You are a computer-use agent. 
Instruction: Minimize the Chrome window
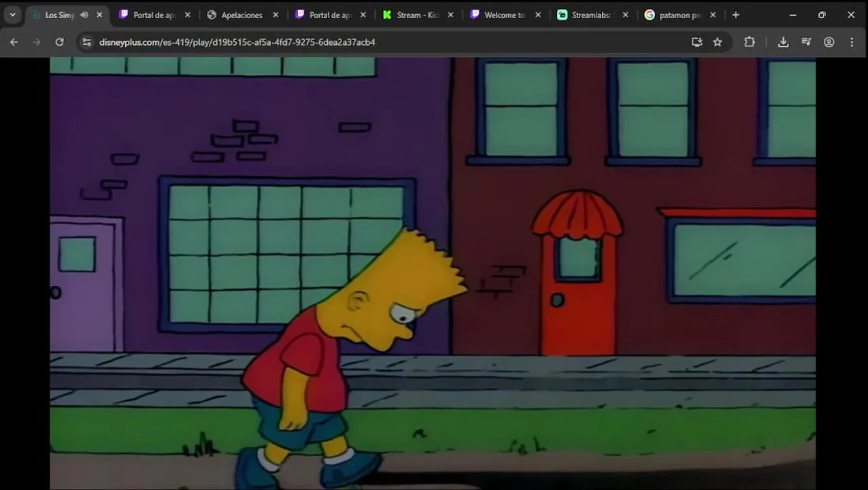click(792, 14)
